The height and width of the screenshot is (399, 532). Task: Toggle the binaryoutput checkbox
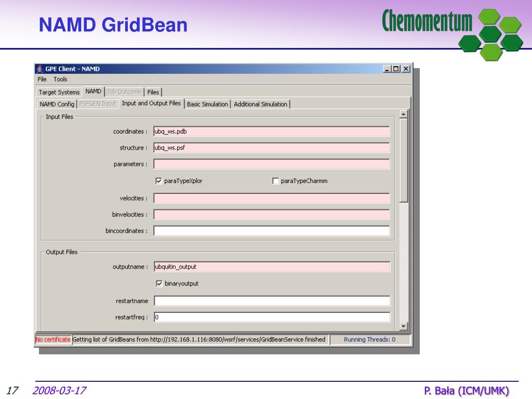coord(159,283)
